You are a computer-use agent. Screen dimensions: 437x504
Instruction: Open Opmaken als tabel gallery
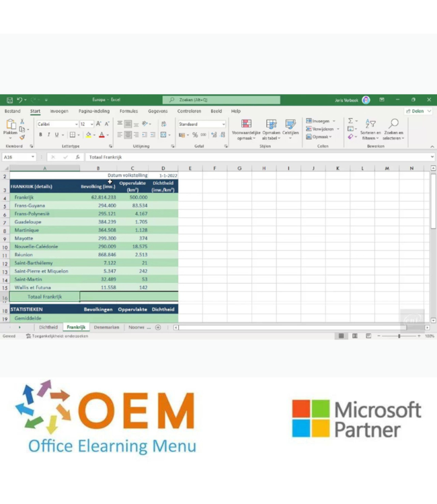(271, 130)
